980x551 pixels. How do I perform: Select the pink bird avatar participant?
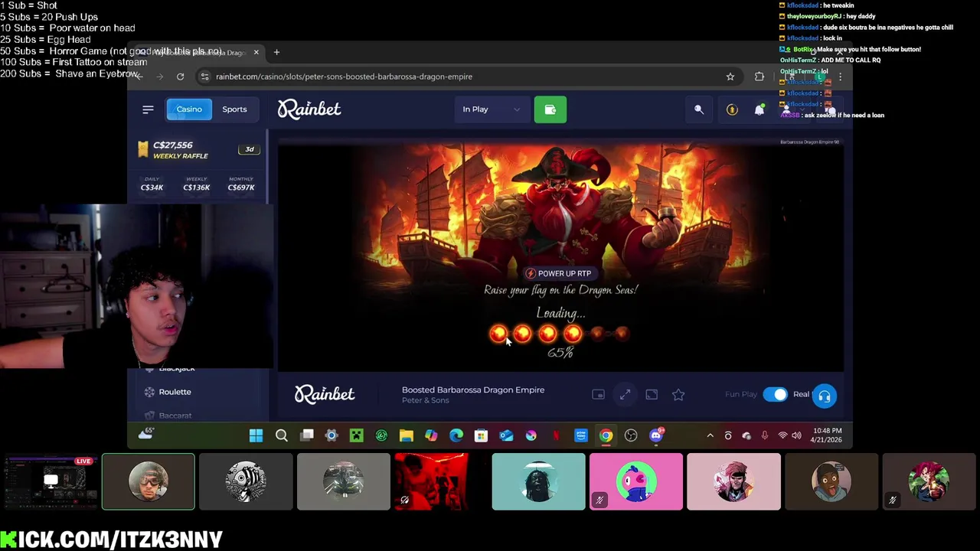coord(635,481)
